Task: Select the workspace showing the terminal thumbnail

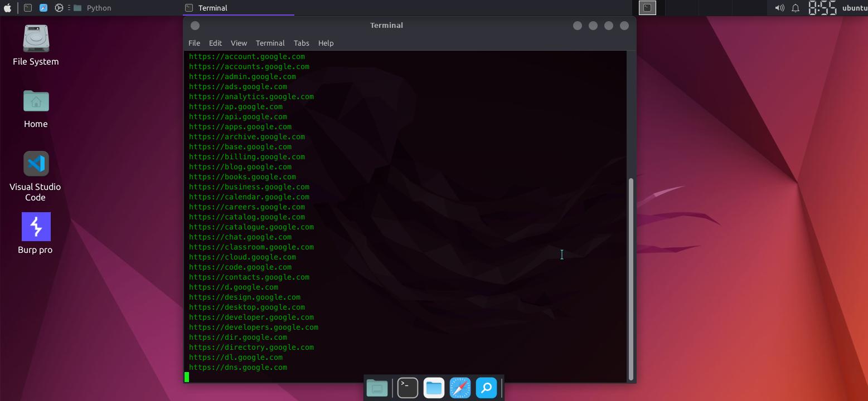Action: 647,8
